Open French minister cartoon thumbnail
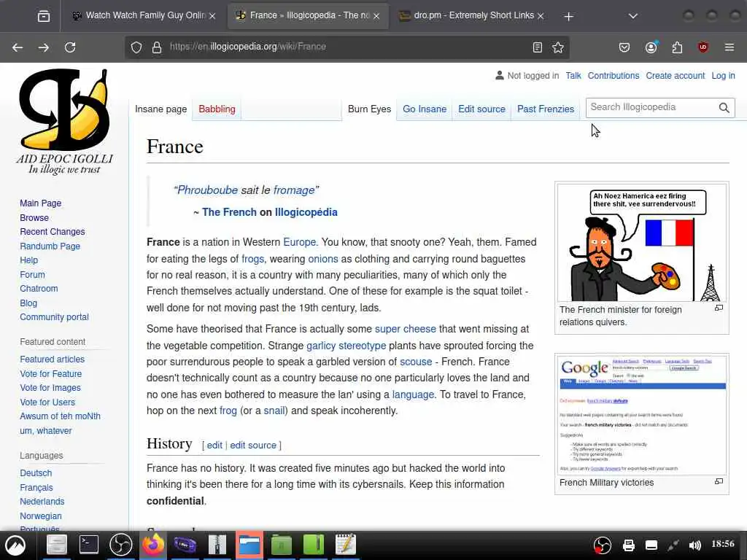This screenshot has height=560, width=747. [x=642, y=243]
